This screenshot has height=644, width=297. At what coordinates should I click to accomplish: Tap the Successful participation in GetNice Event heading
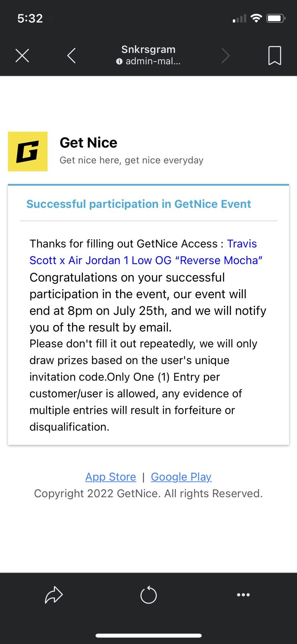click(138, 204)
